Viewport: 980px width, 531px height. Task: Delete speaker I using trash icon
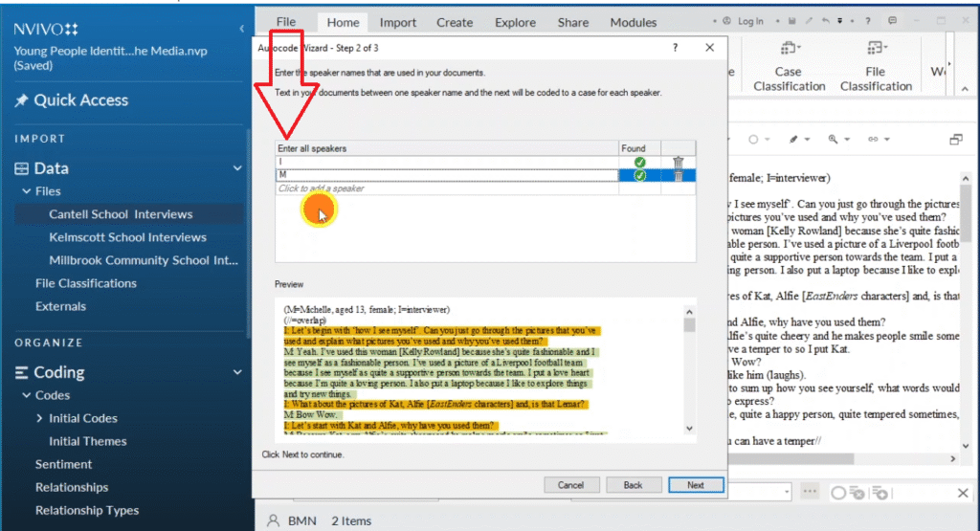point(678,163)
